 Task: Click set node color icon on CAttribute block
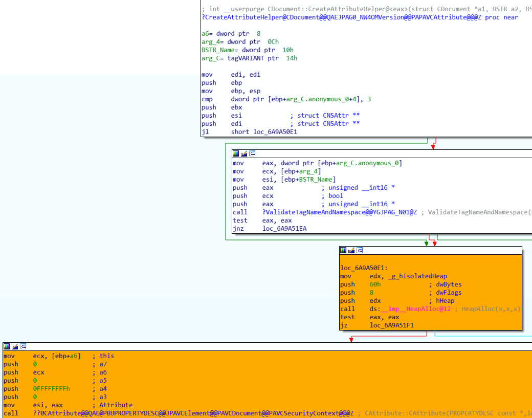pos(7,346)
